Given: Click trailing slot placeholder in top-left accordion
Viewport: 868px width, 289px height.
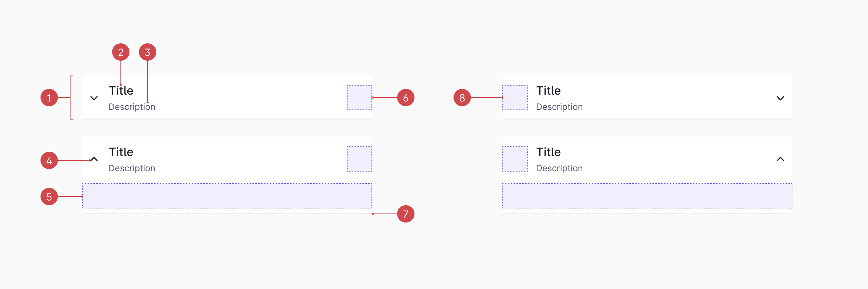Looking at the screenshot, I should [359, 98].
